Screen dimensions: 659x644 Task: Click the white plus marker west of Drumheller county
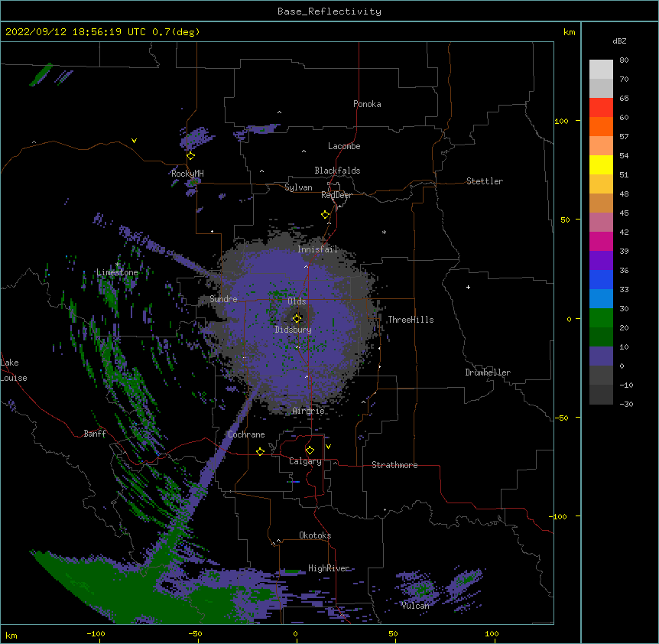pyautogui.click(x=468, y=287)
